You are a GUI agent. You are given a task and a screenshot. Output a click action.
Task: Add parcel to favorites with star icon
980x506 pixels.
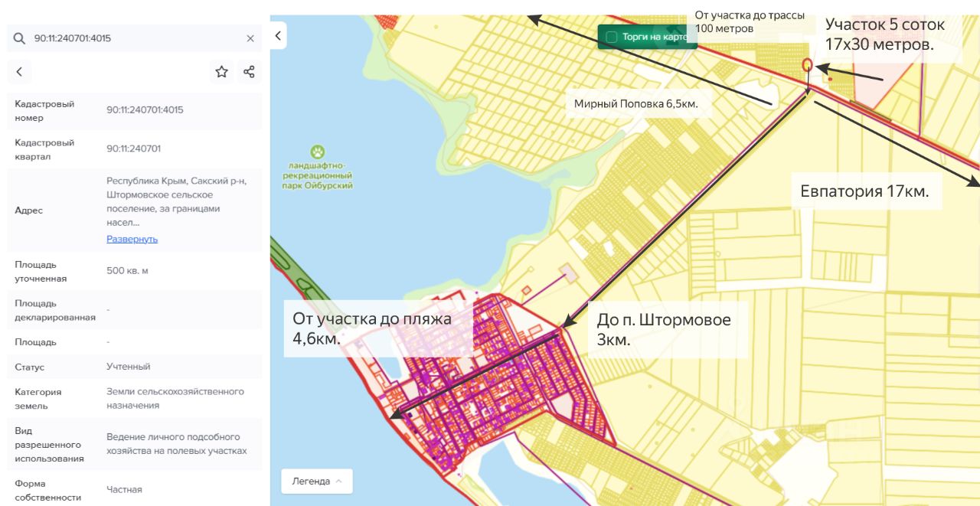(x=221, y=72)
